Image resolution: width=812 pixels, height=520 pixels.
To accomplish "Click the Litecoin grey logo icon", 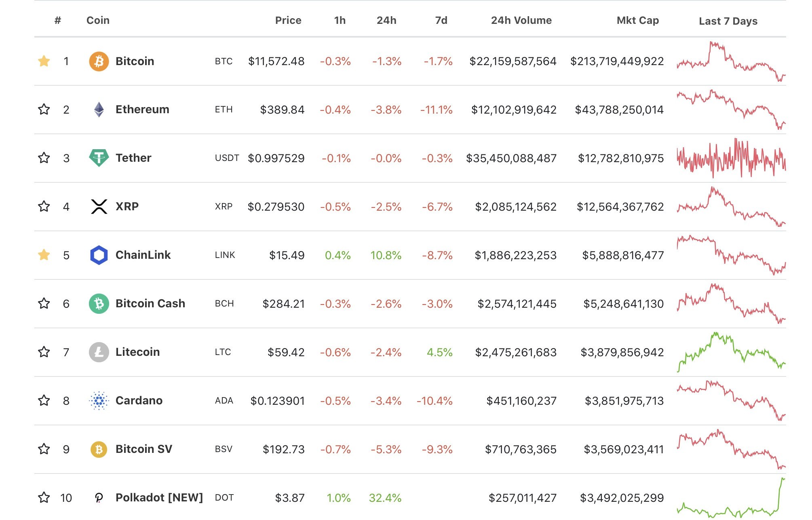I will [99, 352].
